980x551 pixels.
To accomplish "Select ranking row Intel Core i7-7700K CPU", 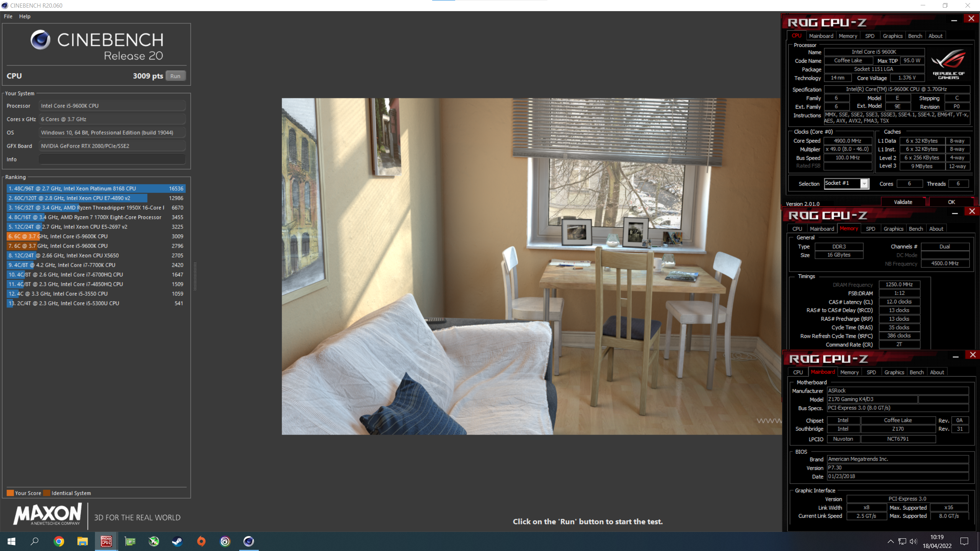I will [x=96, y=265].
